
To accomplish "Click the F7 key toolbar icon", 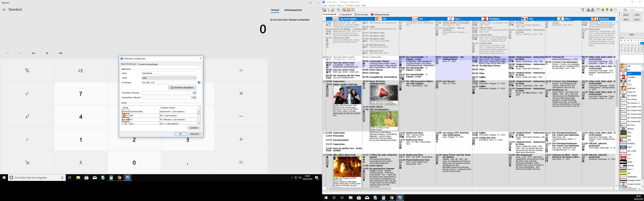I will 598,10.
